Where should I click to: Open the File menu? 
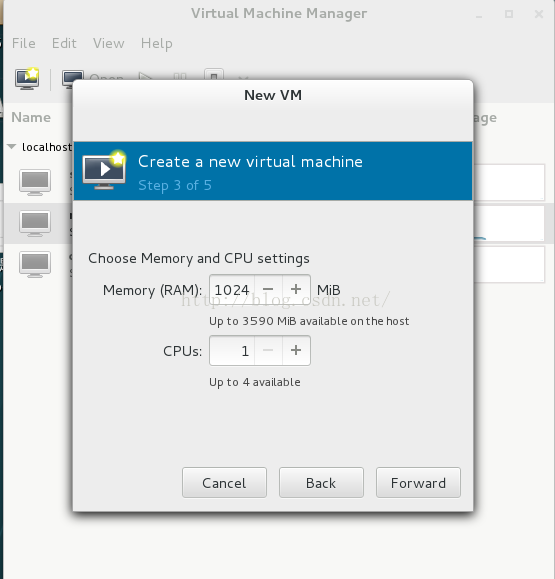click(x=24, y=43)
